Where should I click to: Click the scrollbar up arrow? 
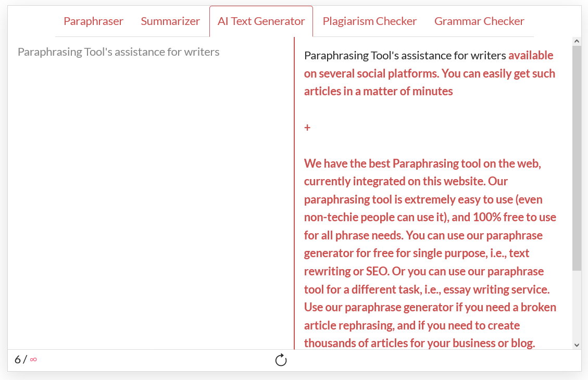(577, 41)
